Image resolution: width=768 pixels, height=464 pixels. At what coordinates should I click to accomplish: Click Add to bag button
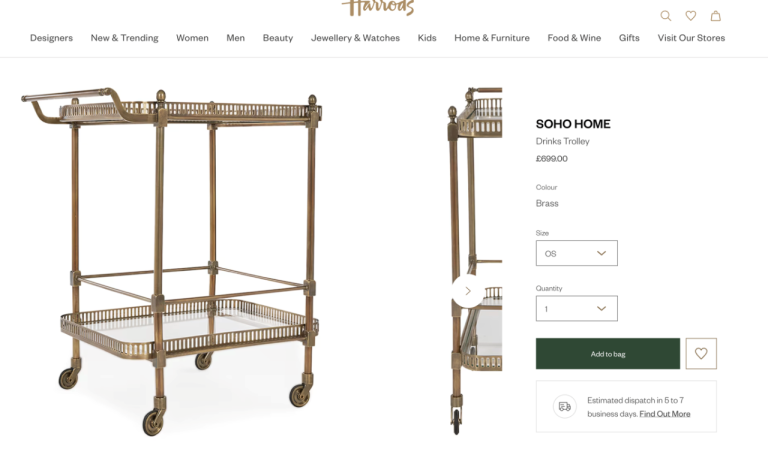coord(608,353)
